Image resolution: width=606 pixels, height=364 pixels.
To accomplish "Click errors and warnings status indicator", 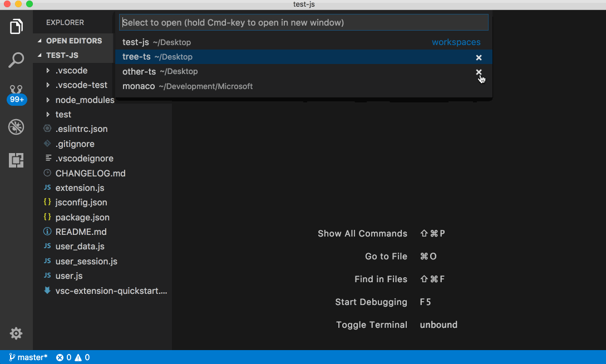I will [x=73, y=357].
